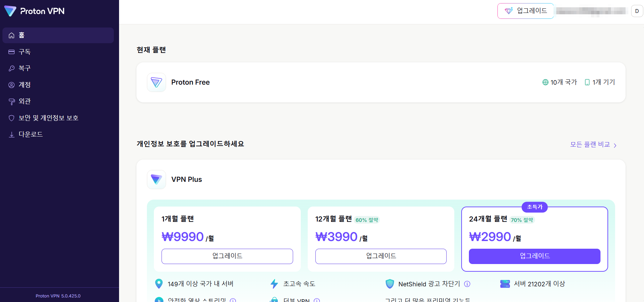644x302 pixels.
Task: Upgrade to the 12개월 플랜 at ₩3990
Action: pyautogui.click(x=381, y=256)
